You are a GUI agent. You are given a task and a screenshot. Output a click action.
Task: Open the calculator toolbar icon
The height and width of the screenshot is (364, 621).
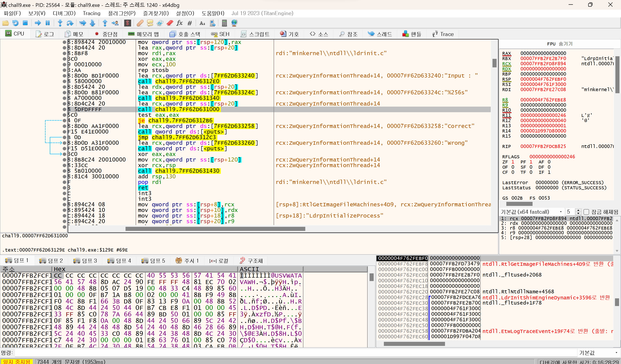[224, 23]
